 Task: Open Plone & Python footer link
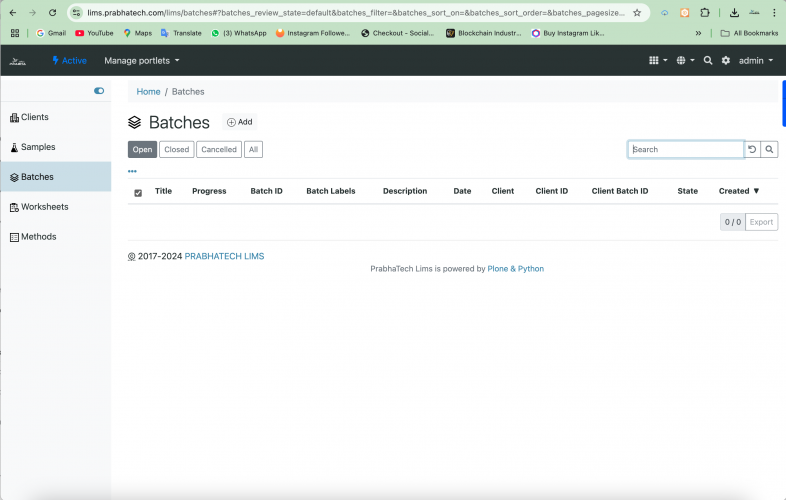click(515, 269)
